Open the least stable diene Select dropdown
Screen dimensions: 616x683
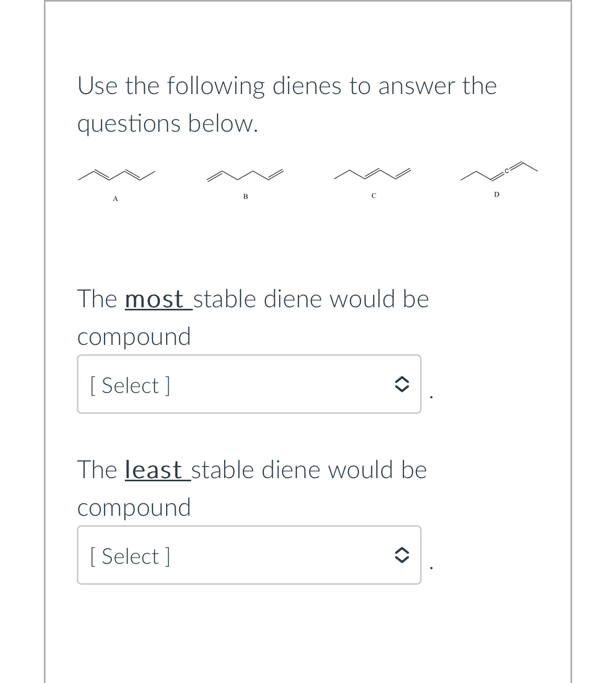click(x=249, y=555)
